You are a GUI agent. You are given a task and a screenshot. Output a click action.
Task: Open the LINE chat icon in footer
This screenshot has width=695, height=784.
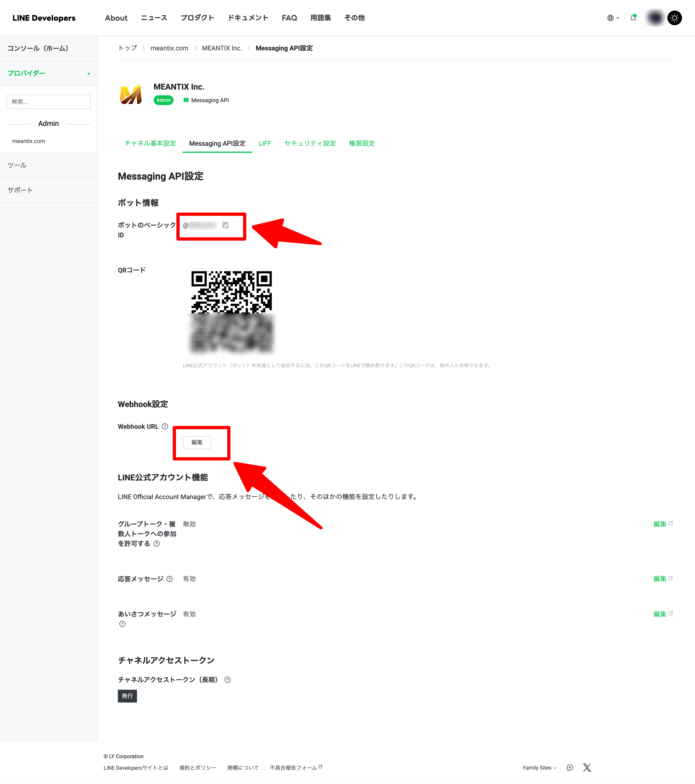(x=570, y=768)
